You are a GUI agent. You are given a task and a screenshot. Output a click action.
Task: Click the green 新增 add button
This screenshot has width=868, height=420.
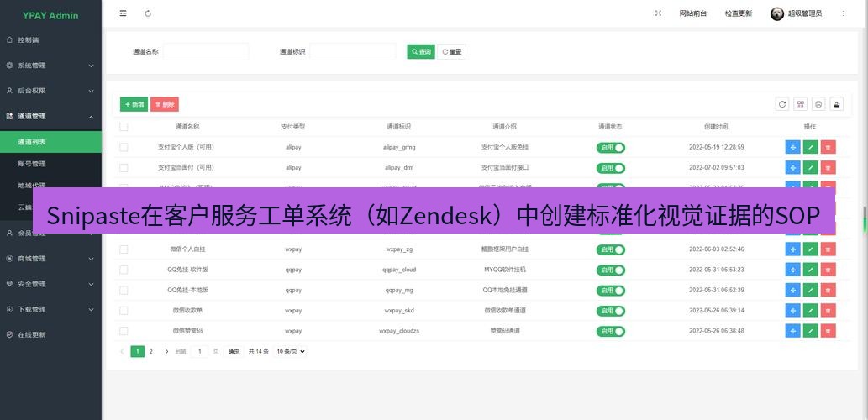click(x=134, y=104)
